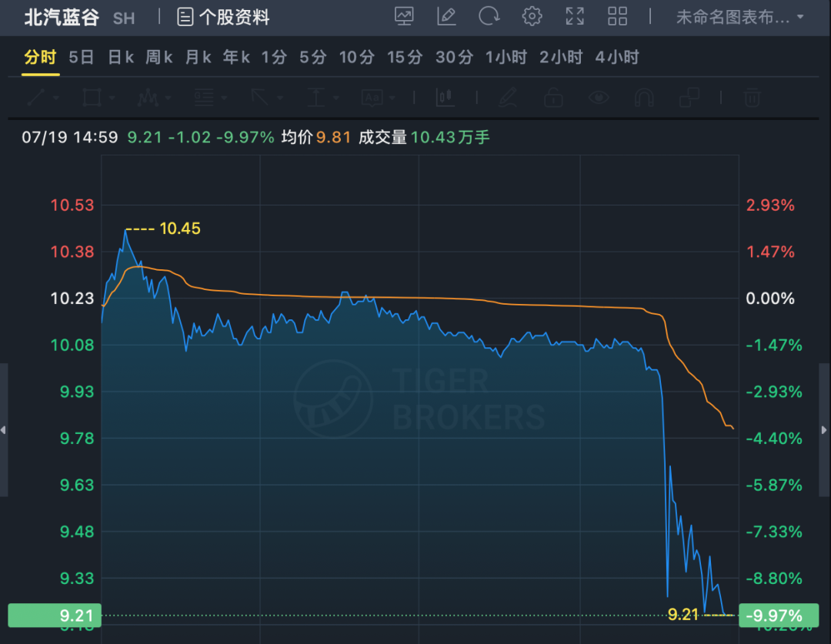Click the 10.53 price axis label
The width and height of the screenshot is (831, 644).
pos(72,205)
